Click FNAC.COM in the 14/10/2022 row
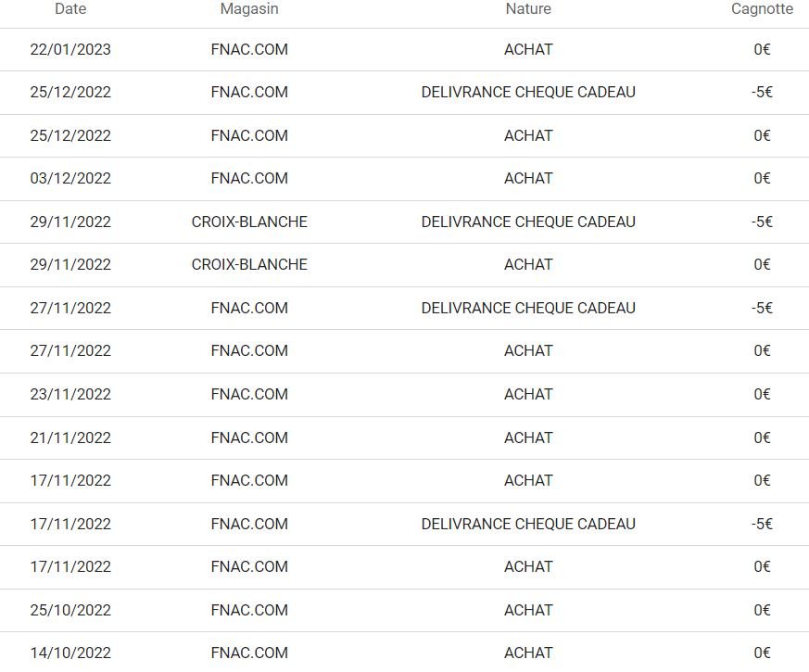The height and width of the screenshot is (672, 809). point(249,653)
